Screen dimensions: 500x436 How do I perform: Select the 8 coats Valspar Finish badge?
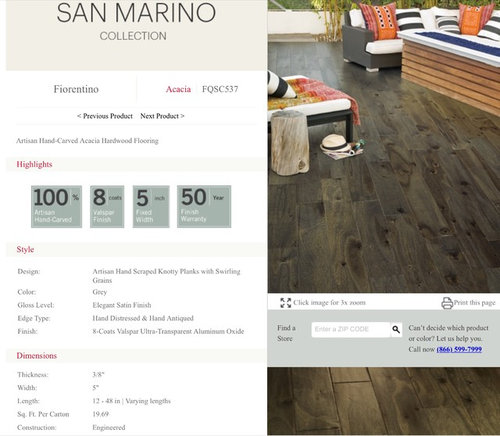(x=107, y=207)
